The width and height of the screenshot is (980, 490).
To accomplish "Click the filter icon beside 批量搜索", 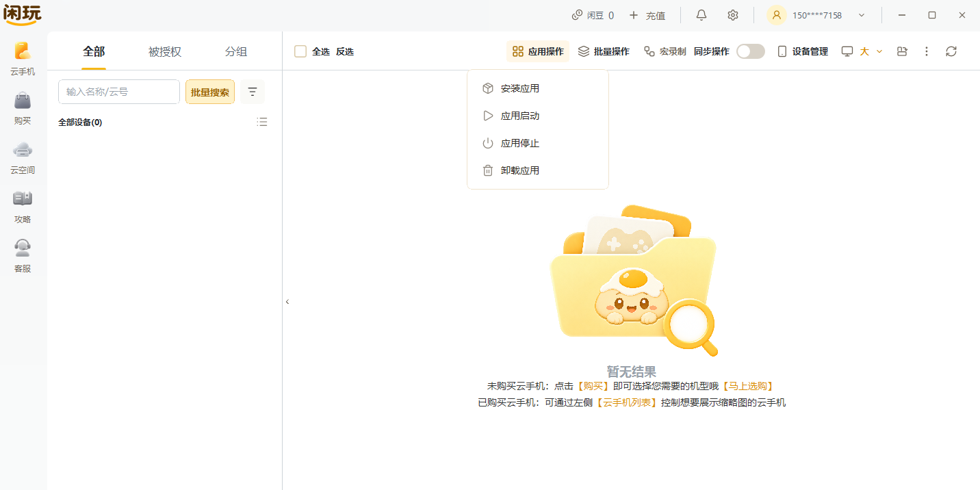I will click(253, 92).
